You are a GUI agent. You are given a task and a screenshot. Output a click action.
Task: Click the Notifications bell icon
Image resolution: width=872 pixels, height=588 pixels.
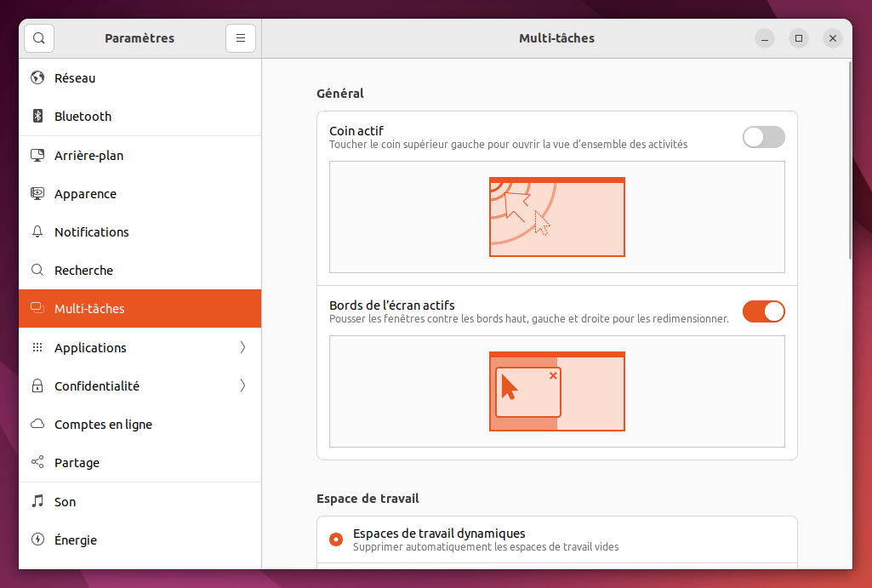pos(37,231)
